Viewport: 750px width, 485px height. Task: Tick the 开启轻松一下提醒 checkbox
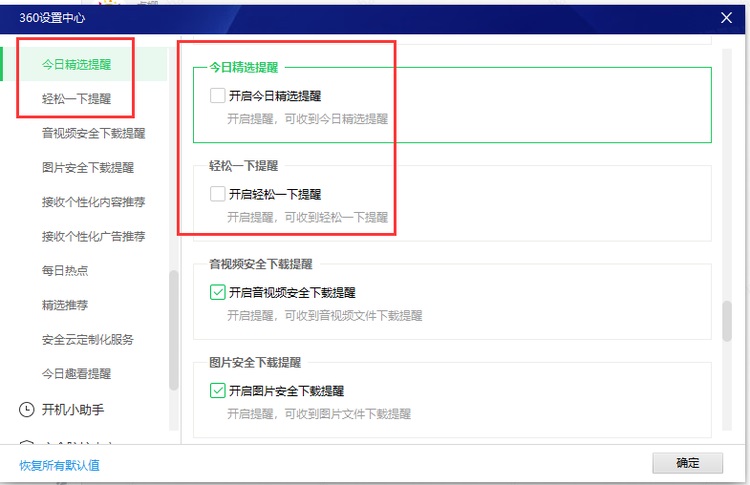click(x=218, y=194)
